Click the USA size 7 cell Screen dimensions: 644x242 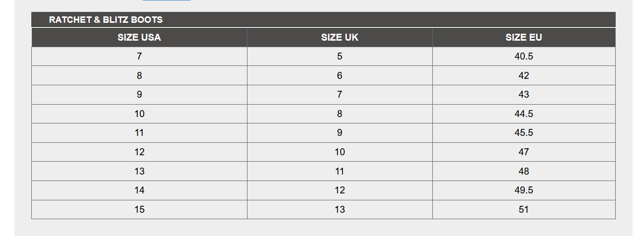pos(139,57)
